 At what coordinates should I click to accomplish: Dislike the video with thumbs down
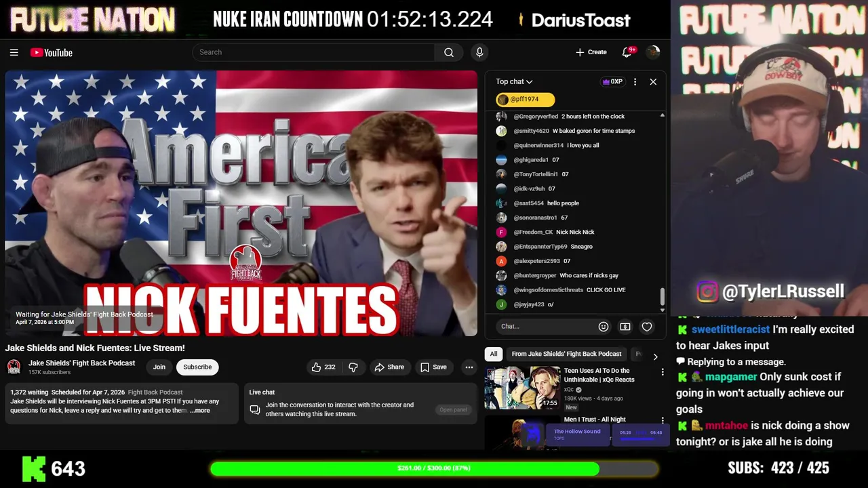pos(353,367)
